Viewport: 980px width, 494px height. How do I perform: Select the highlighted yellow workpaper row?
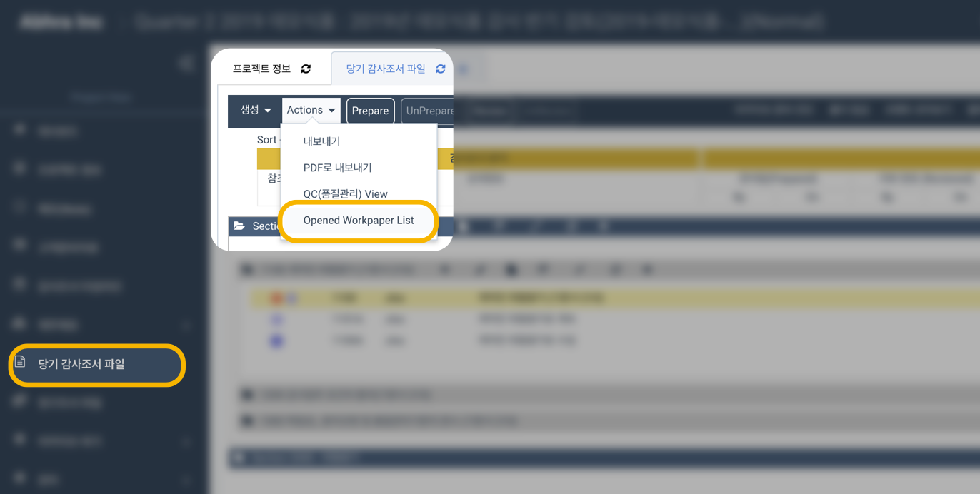click(x=500, y=297)
